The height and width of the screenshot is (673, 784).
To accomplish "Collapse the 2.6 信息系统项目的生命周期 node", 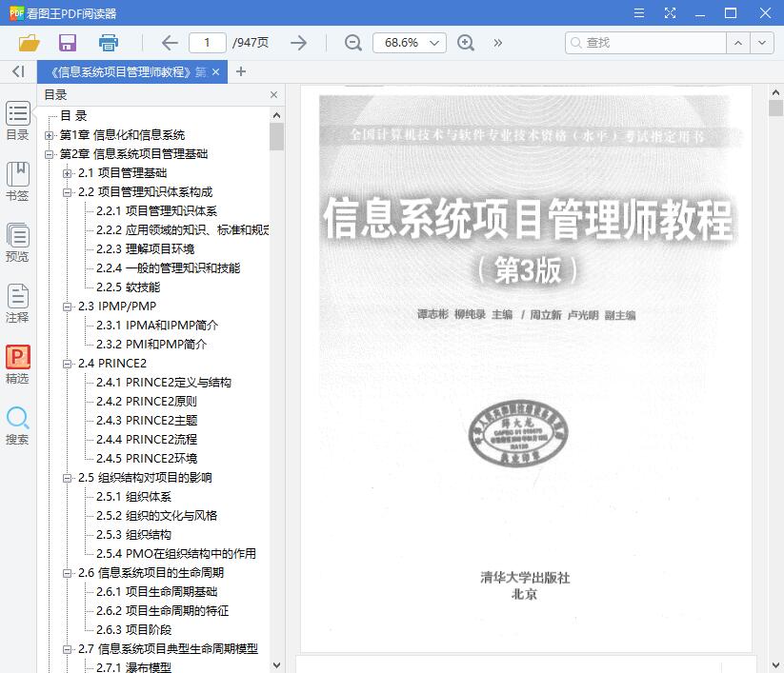I will click(x=67, y=573).
